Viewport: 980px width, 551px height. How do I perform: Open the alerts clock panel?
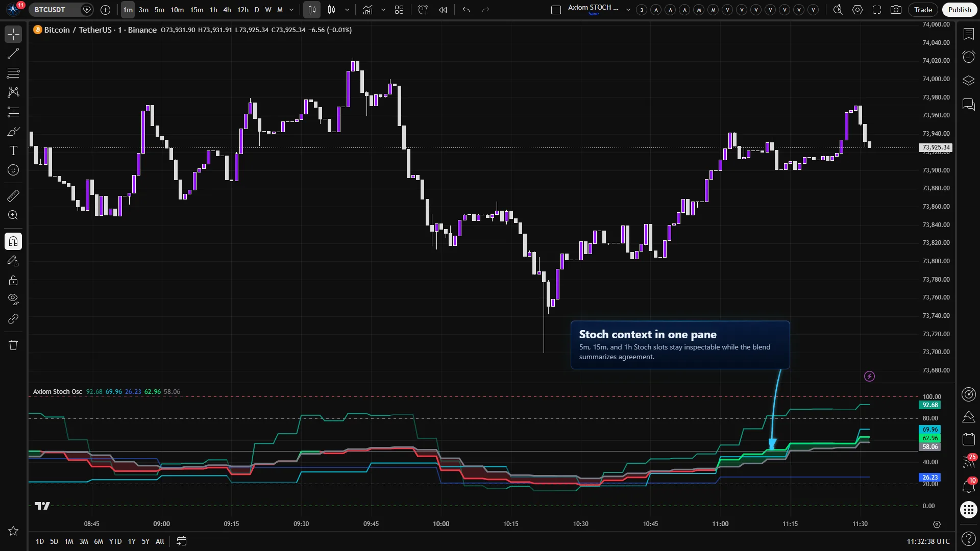[x=968, y=57]
